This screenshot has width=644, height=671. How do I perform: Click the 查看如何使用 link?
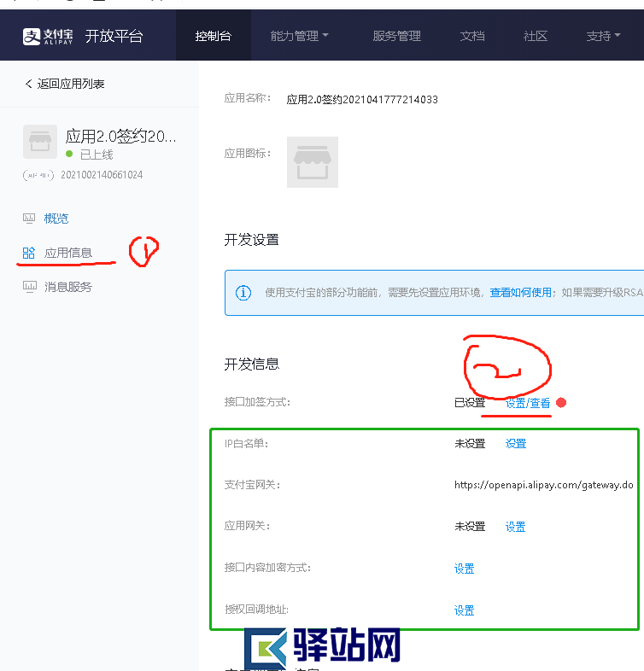coord(521,292)
